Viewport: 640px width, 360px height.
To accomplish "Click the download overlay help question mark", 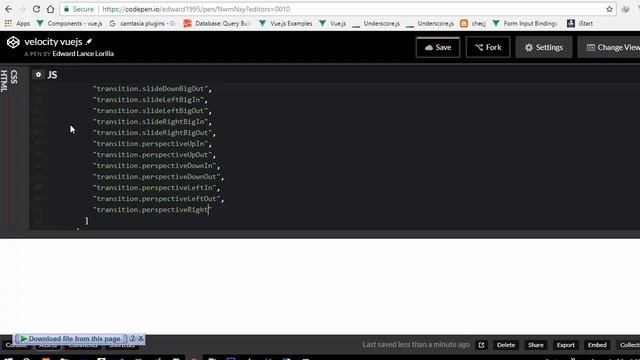I will pos(132,338).
